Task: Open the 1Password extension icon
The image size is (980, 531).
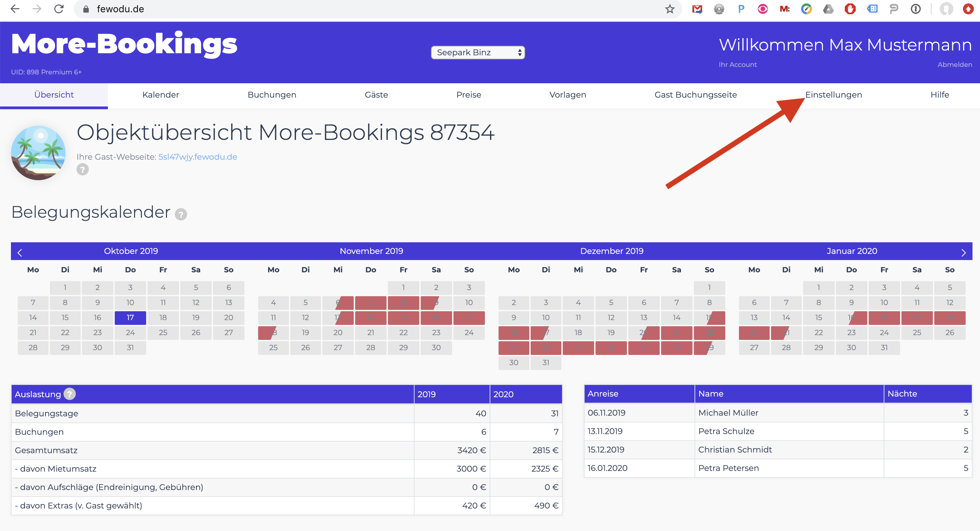Action: [915, 9]
